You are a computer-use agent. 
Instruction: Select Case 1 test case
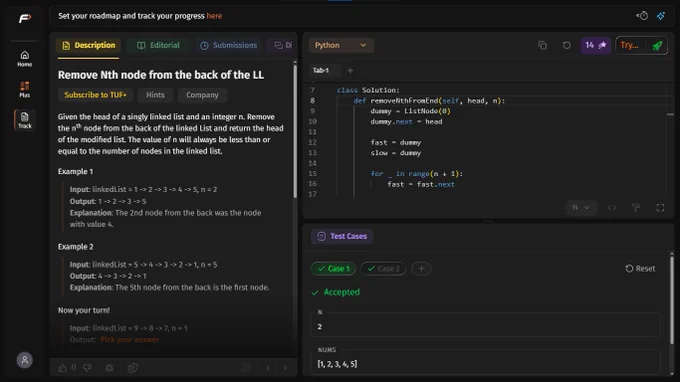[x=333, y=268]
